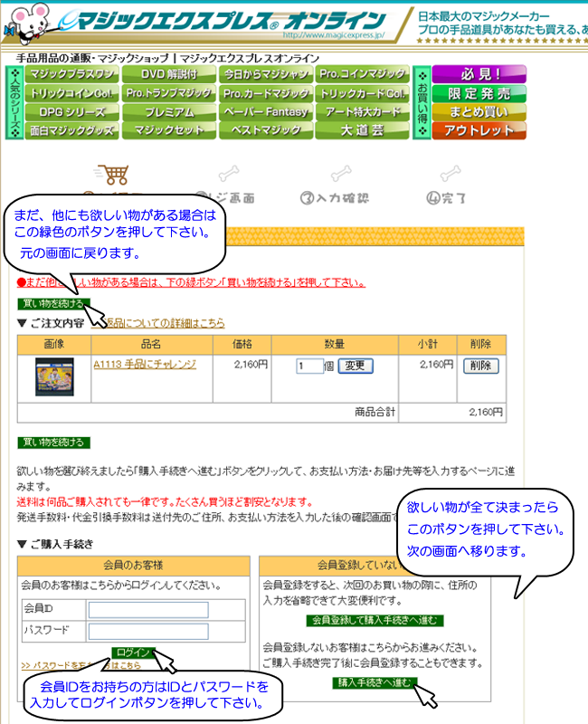Open マジックセット category

tap(169, 130)
